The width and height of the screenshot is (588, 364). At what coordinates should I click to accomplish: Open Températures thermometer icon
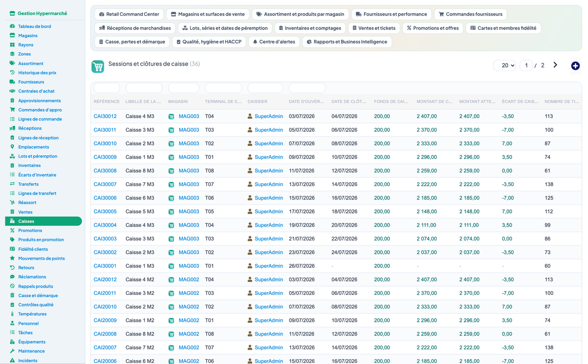(x=12, y=314)
